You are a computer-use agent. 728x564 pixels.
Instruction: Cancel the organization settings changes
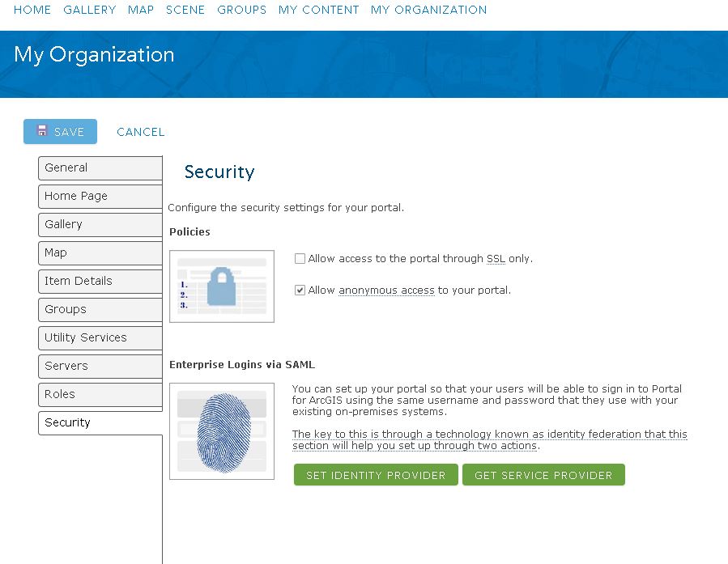click(140, 132)
